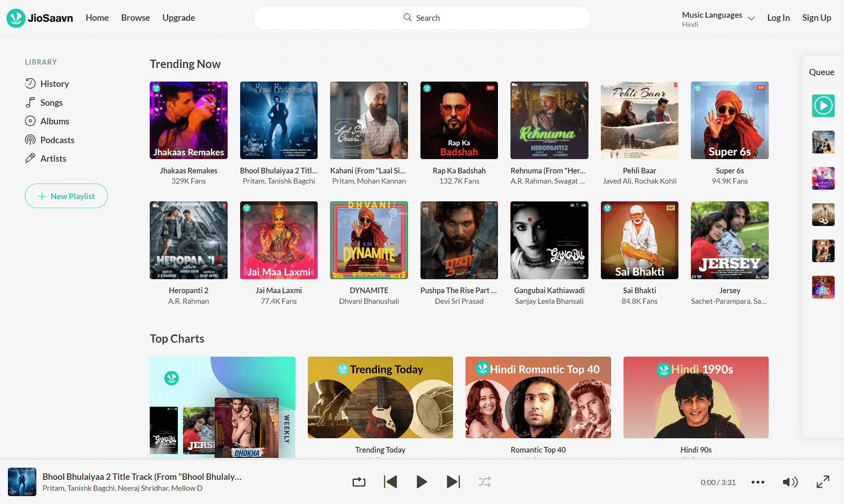The width and height of the screenshot is (844, 504).
Task: Open the Hindi 1990s chart banner
Action: click(x=696, y=397)
